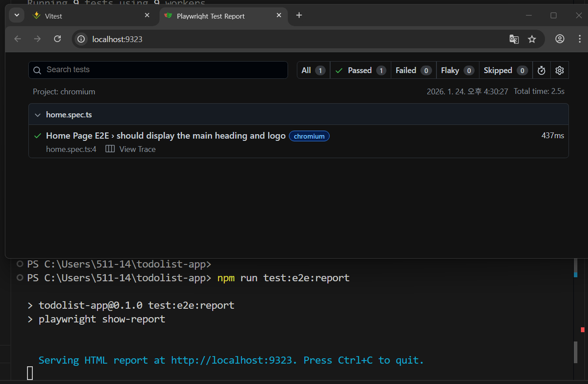Open the translate page icon
Image resolution: width=588 pixels, height=384 pixels.
[x=514, y=39]
